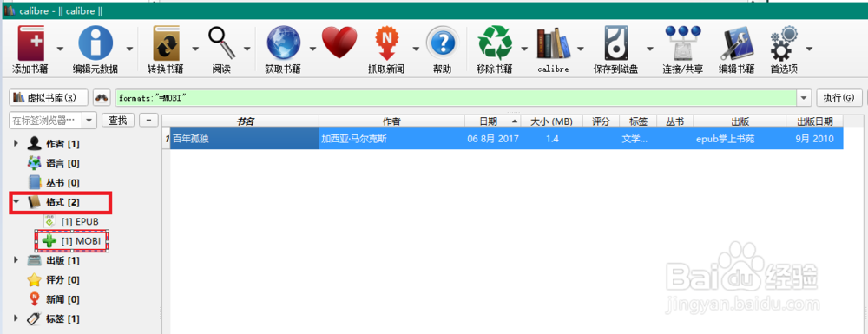This screenshot has width=868, height=334.
Task: Sort by the Author column header
Action: (x=391, y=121)
